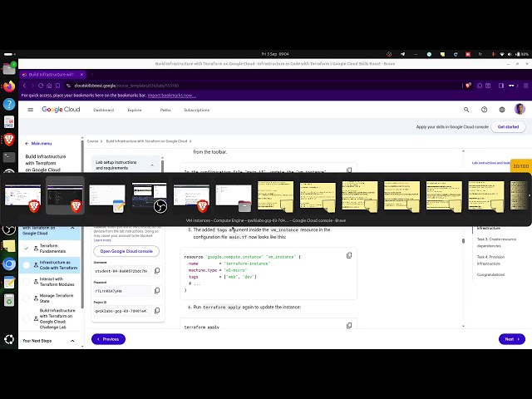
Task: Open the Brave main menu icon
Action: (526, 86)
